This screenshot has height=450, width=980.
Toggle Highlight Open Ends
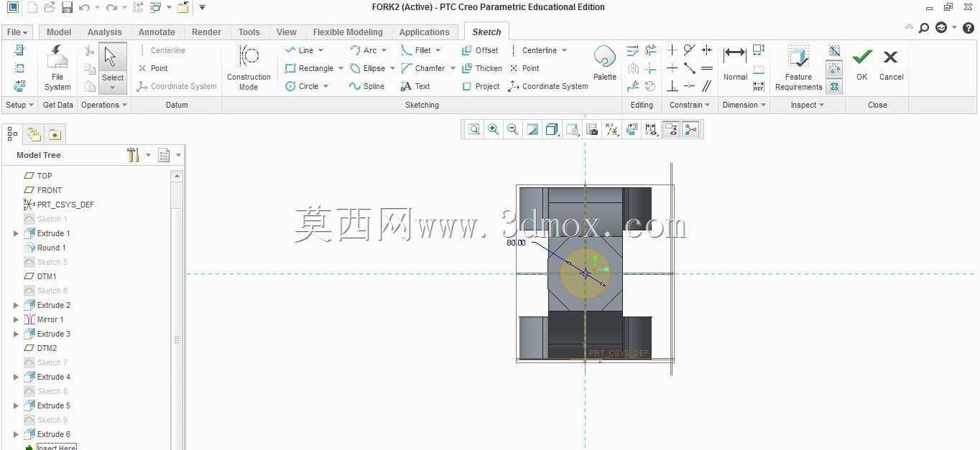tap(834, 68)
